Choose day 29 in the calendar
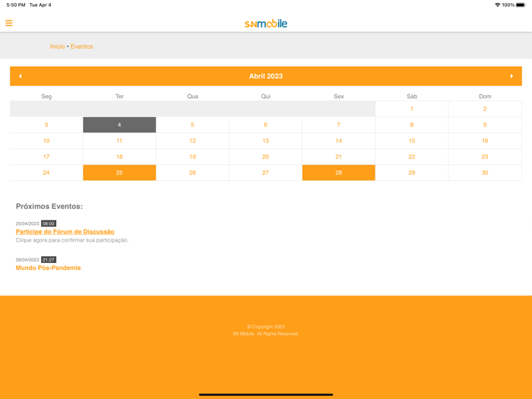Image resolution: width=532 pixels, height=399 pixels. 412,173
